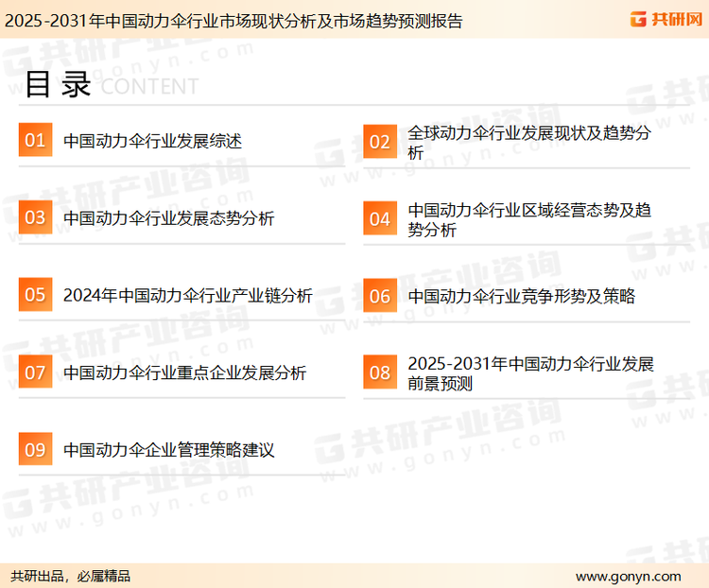
Task: Click the report title in the header
Action: coord(233,21)
